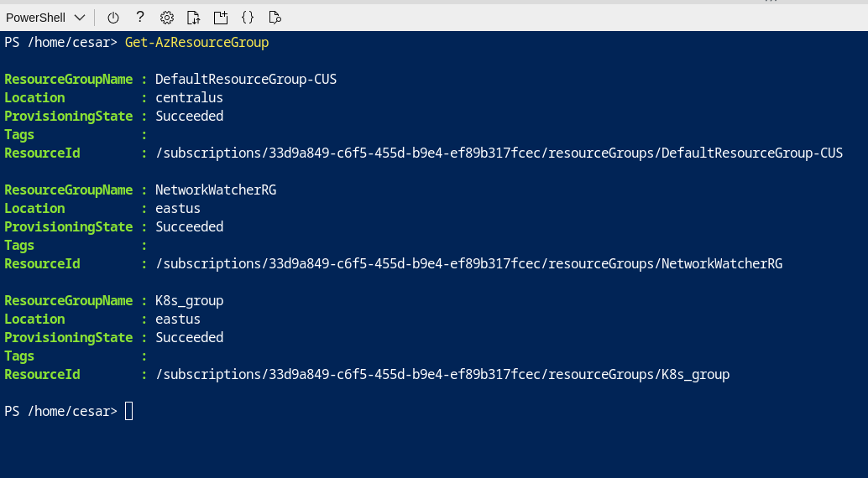Click the ResourceId path ending in K8s_group
This screenshot has height=478, width=868.
pyautogui.click(x=442, y=374)
